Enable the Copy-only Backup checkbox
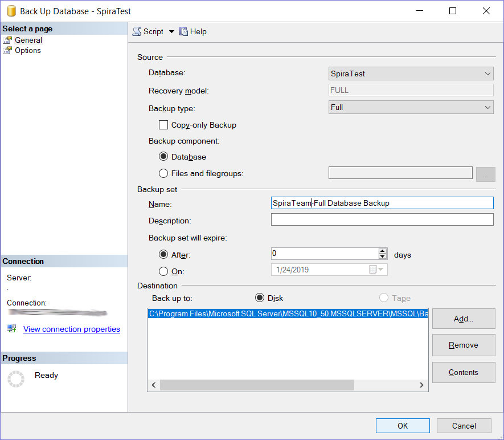The height and width of the screenshot is (440, 504). coord(163,125)
